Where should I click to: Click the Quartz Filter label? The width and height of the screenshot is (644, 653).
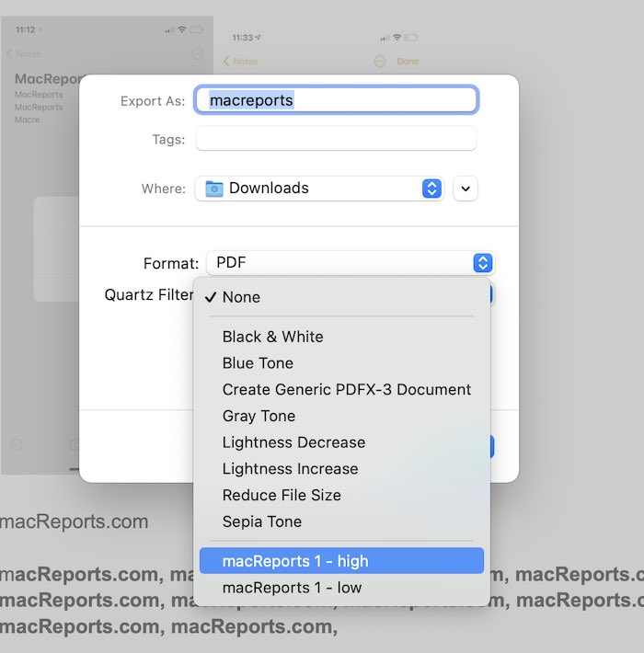[149, 295]
